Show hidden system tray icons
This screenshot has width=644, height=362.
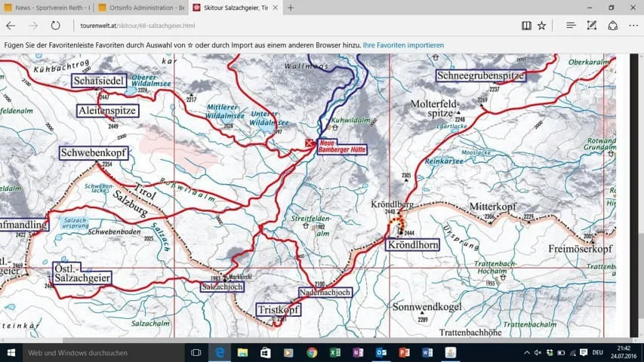(x=526, y=352)
